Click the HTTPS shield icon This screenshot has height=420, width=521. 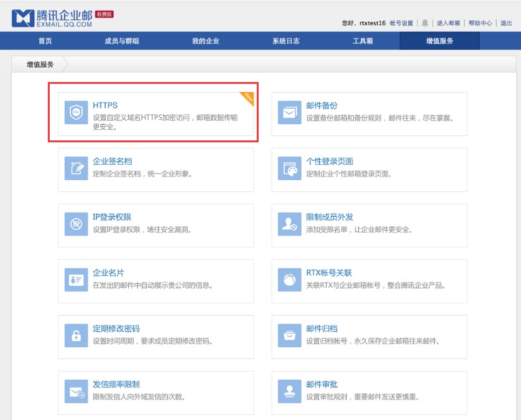coord(76,113)
